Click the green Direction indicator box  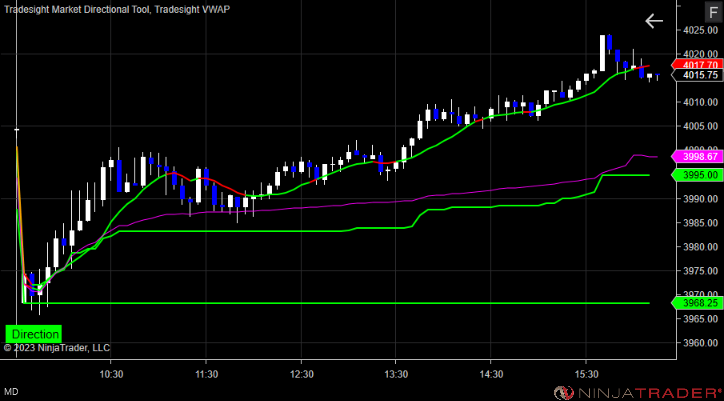(x=34, y=334)
